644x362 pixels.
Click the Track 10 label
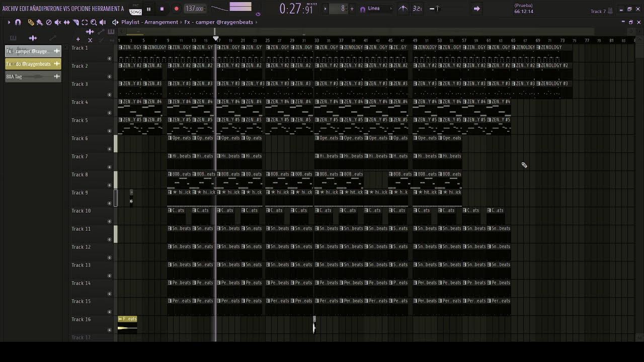(81, 211)
